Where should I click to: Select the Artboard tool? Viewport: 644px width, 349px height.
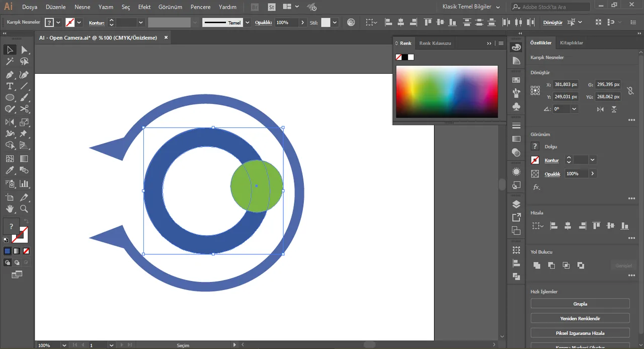10,197
